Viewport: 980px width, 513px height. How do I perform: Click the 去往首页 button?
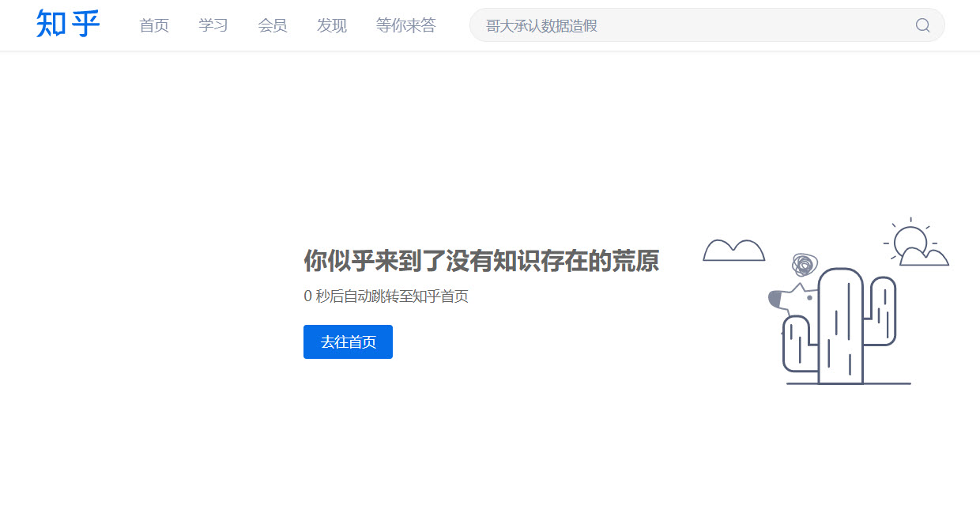tap(348, 341)
